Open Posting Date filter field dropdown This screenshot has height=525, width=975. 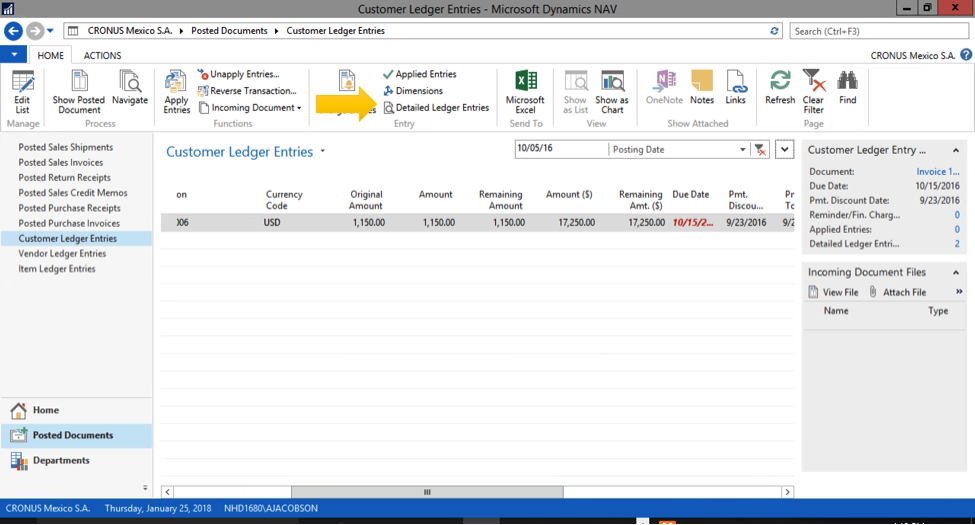(x=742, y=150)
